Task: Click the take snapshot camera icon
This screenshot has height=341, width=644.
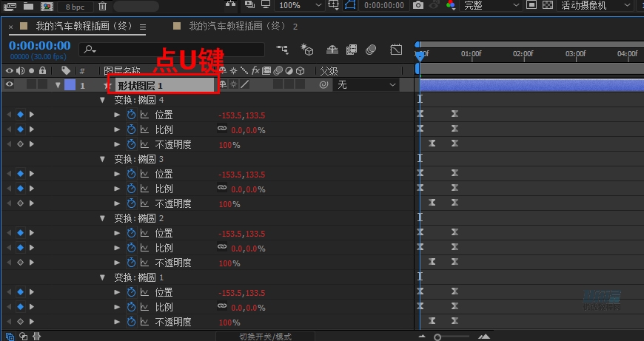Action: point(418,5)
